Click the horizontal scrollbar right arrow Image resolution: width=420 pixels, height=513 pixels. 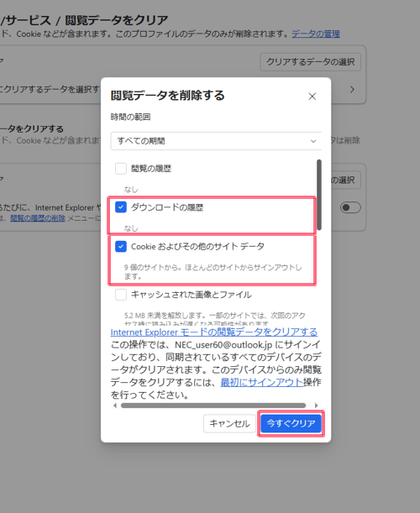click(x=316, y=406)
